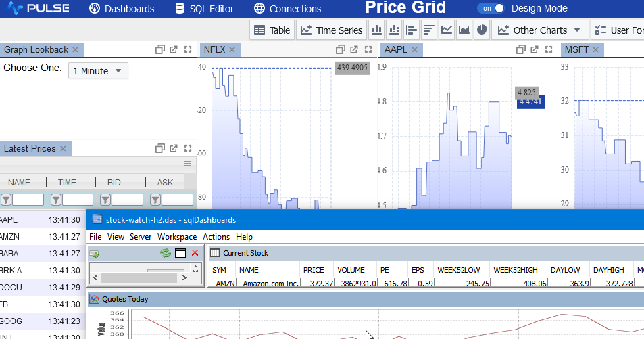
Task: Add a horizontal stacked bar chart
Action: tap(429, 30)
